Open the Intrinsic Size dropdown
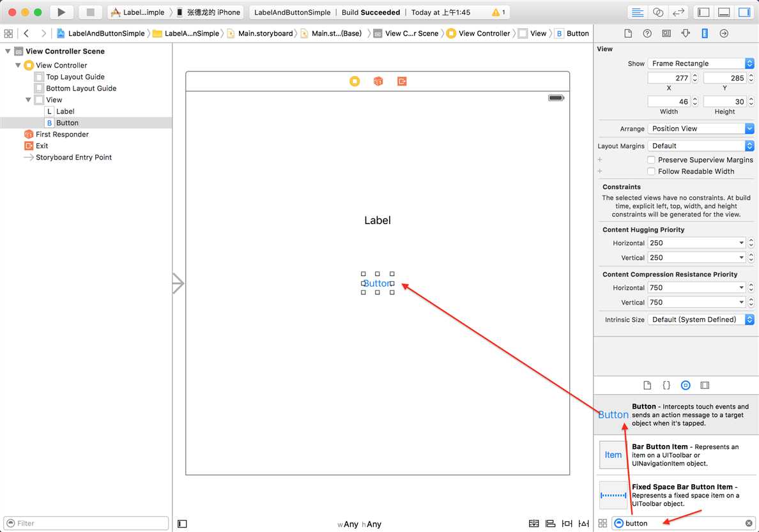The image size is (759, 532). (701, 319)
